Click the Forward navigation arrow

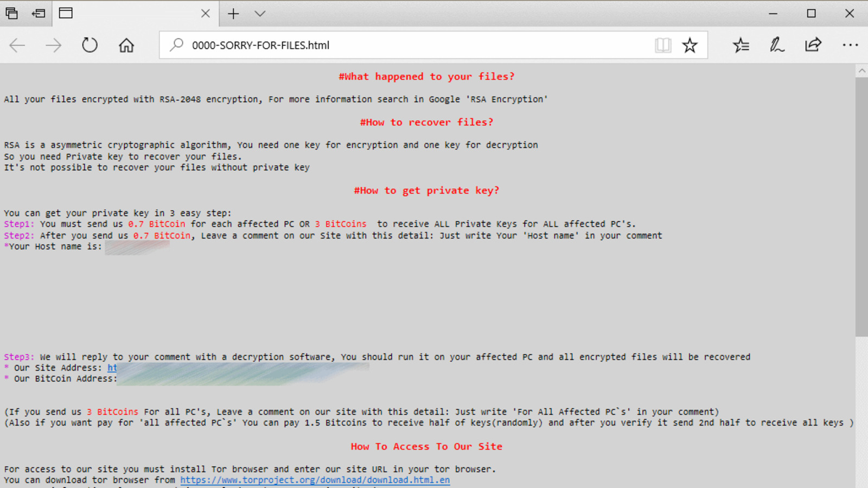[53, 45]
